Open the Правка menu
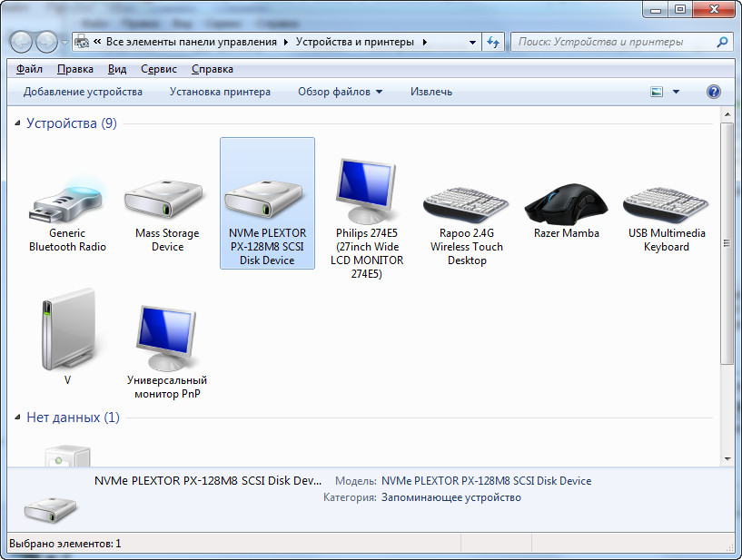 [x=75, y=69]
